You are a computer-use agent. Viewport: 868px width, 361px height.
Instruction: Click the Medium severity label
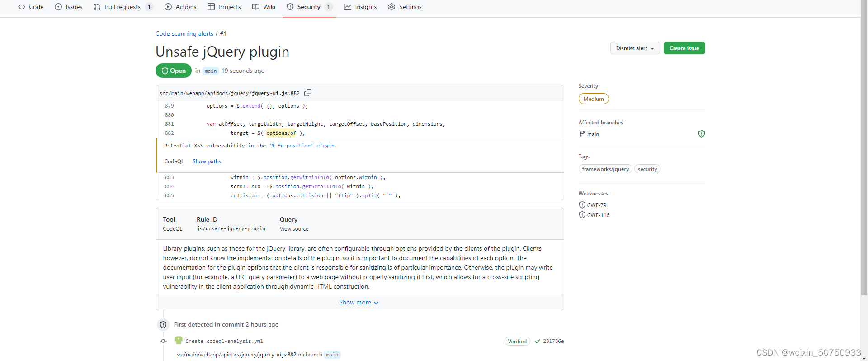click(x=593, y=99)
